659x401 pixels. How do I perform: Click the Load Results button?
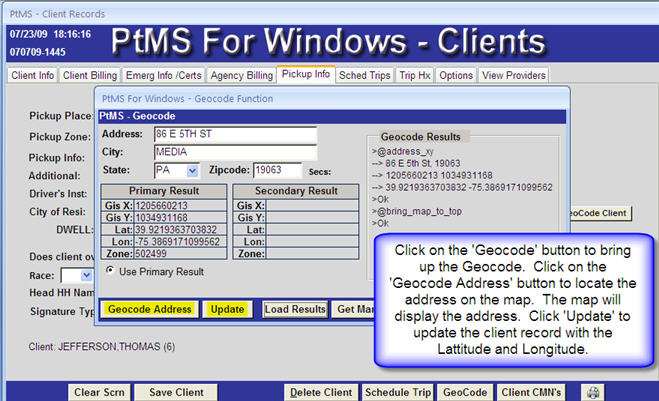pyautogui.click(x=295, y=309)
